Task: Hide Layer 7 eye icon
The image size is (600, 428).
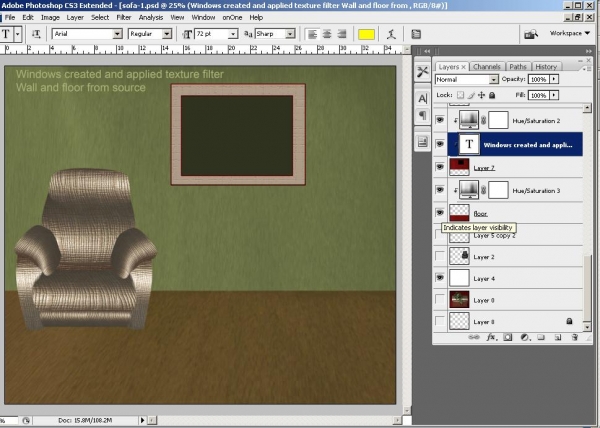Action: (x=440, y=167)
